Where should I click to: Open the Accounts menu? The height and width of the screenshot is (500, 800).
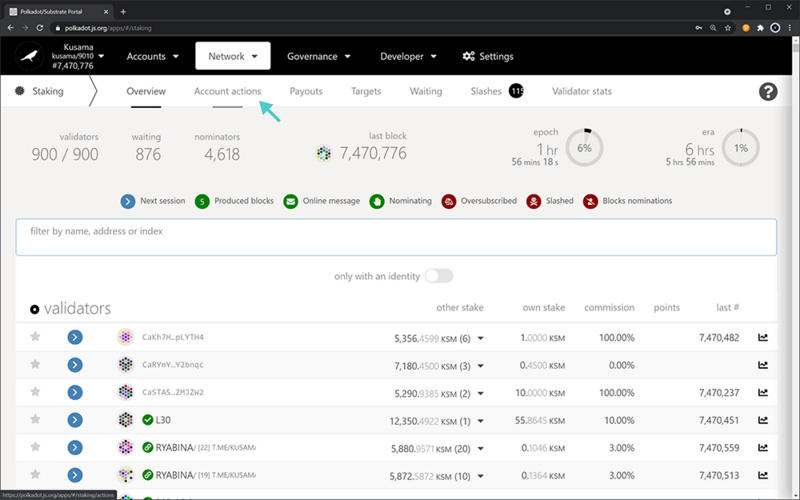tap(153, 56)
